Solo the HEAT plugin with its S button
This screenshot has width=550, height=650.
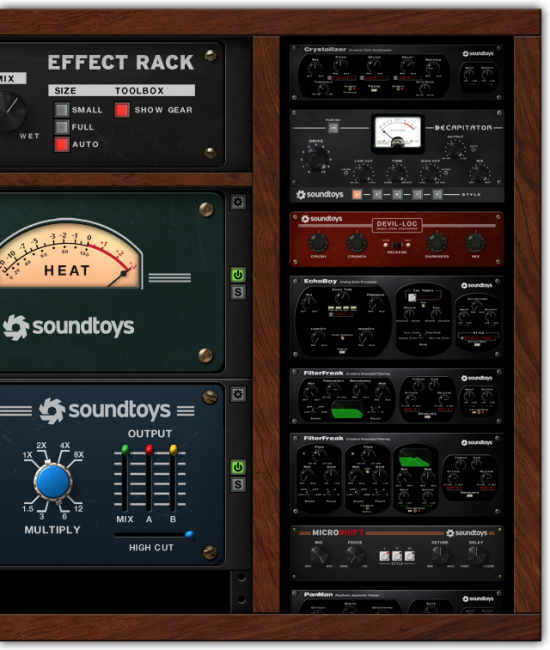[x=238, y=292]
